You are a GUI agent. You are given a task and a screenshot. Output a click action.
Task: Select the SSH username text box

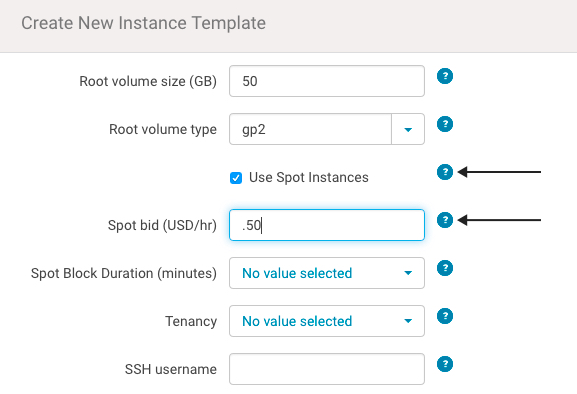coord(327,369)
